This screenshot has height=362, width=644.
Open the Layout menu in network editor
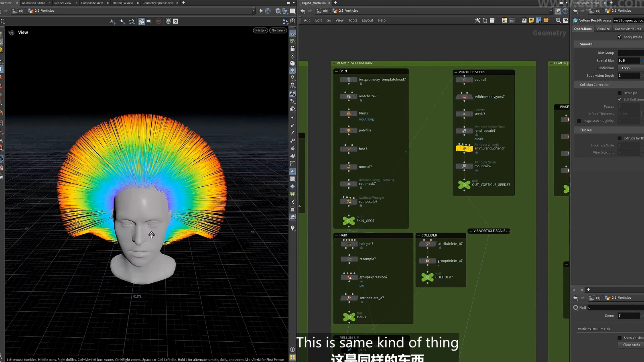coord(367,21)
